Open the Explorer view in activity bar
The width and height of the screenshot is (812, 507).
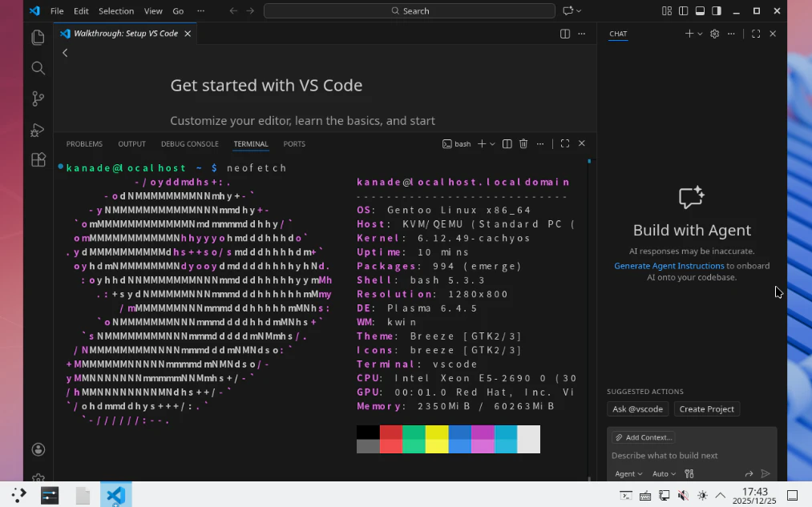38,38
